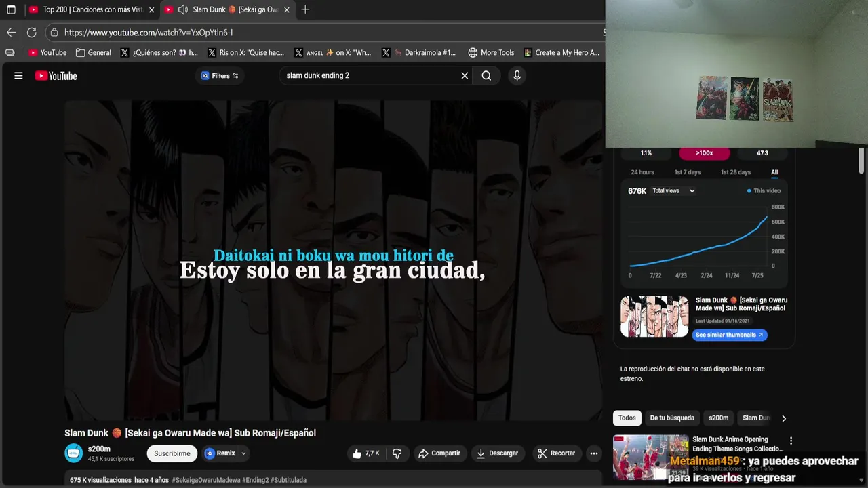Open ANGEL on X bookmark
The image size is (868, 488).
coord(332,52)
